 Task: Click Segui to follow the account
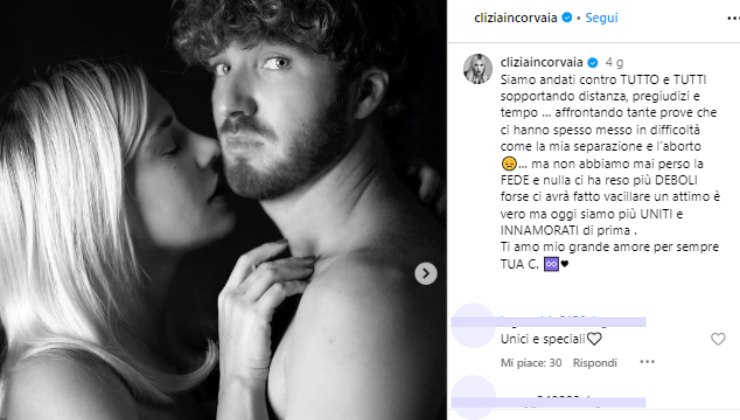(601, 17)
